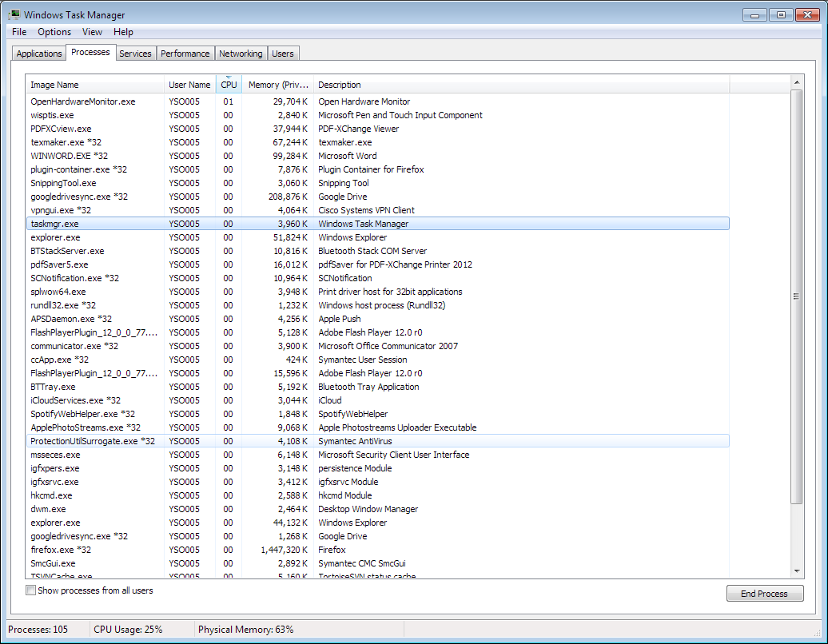Select texmaker.exe *32 process

pyautogui.click(x=377, y=142)
